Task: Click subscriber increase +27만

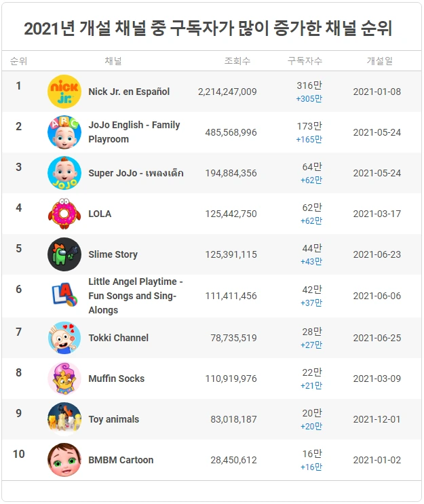Action: (311, 345)
